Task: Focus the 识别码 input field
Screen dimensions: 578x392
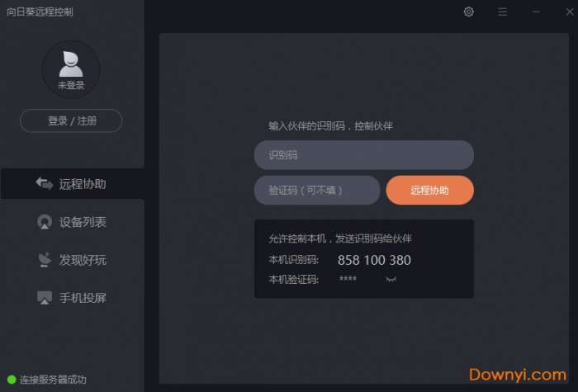Action: pyautogui.click(x=364, y=155)
